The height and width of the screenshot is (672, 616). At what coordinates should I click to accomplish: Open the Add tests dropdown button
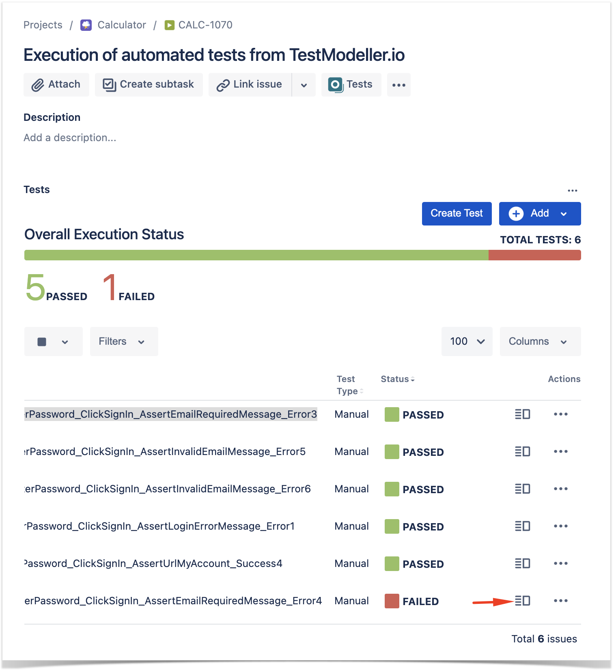pyautogui.click(x=540, y=214)
